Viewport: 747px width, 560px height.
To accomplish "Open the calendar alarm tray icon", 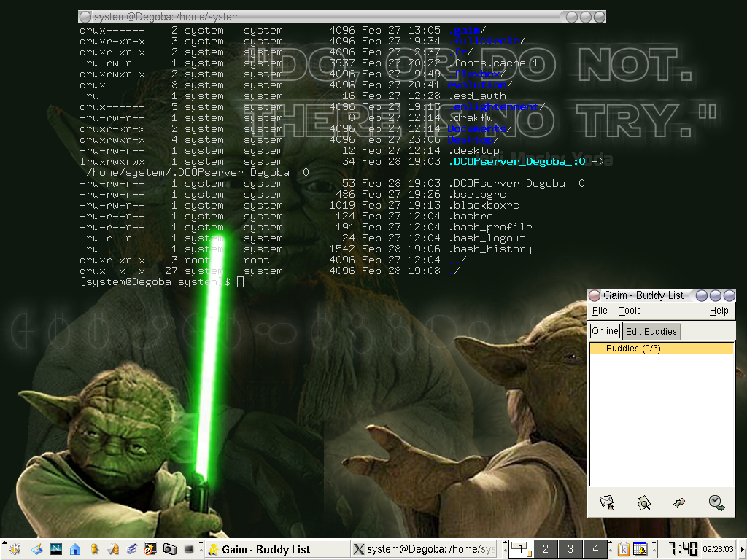I will pos(640,549).
